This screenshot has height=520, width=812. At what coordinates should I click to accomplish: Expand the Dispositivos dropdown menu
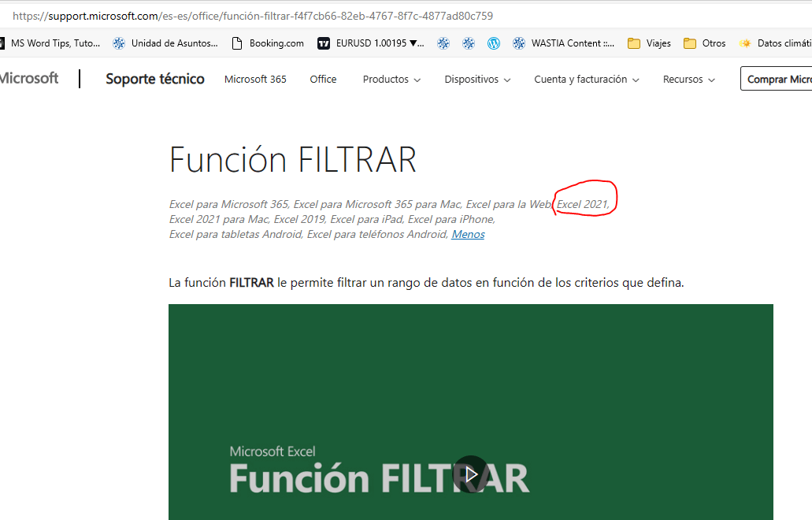click(x=477, y=80)
